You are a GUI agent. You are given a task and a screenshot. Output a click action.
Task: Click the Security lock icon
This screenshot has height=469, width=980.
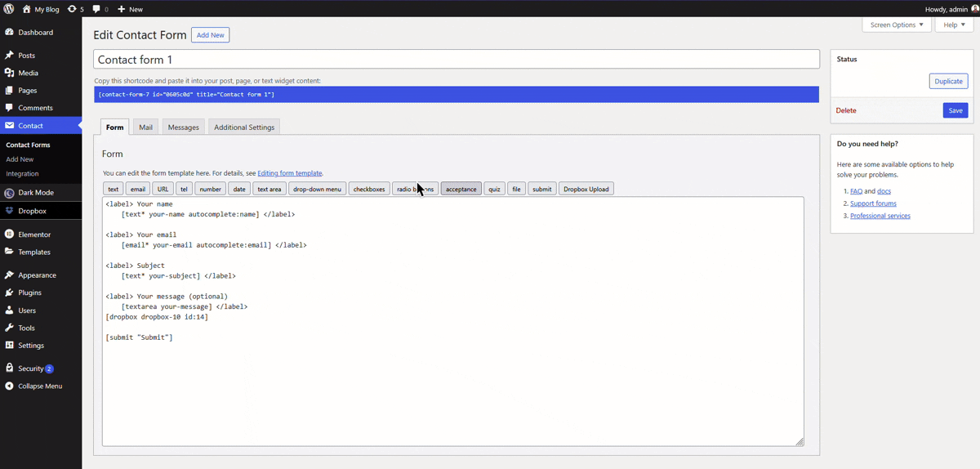[9, 368]
